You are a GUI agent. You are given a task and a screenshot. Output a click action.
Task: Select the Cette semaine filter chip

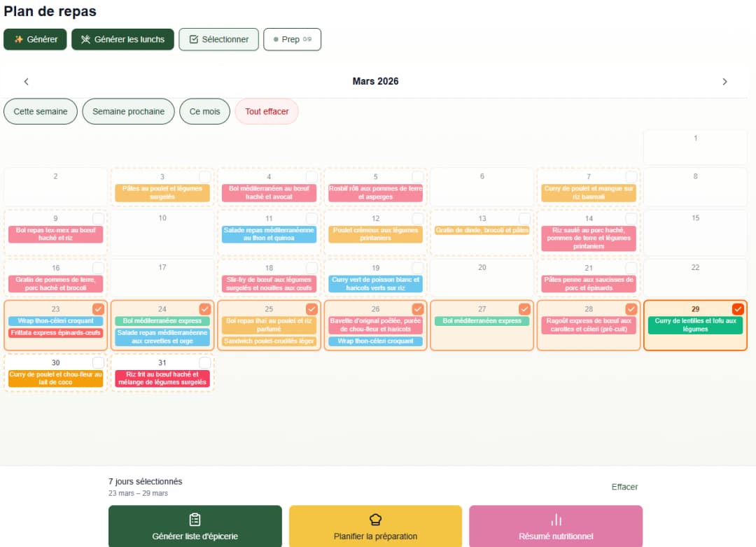[x=40, y=111]
